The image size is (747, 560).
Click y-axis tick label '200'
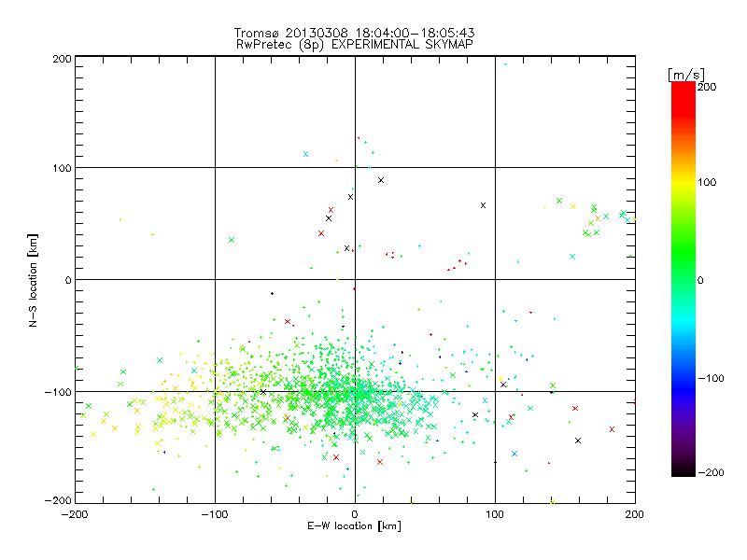62,59
